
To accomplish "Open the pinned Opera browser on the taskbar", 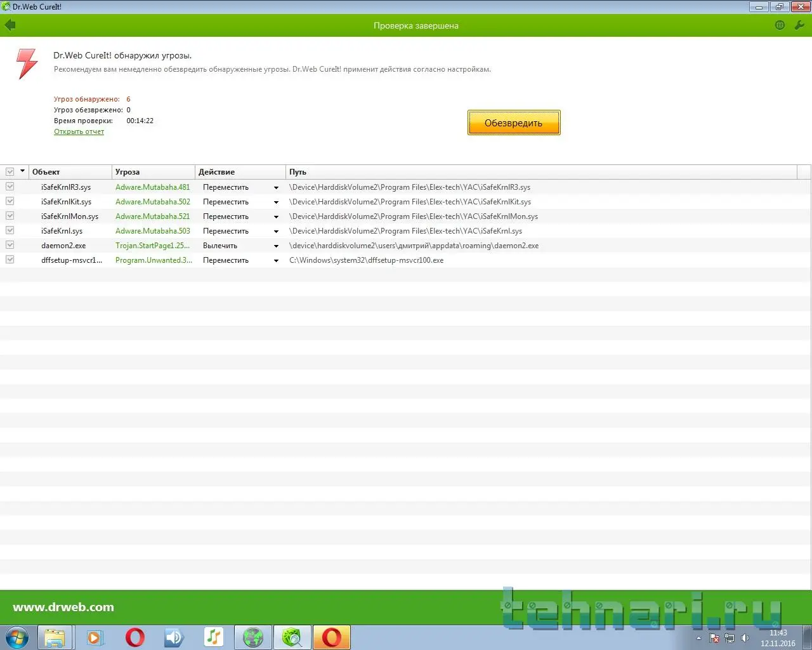I will point(134,637).
